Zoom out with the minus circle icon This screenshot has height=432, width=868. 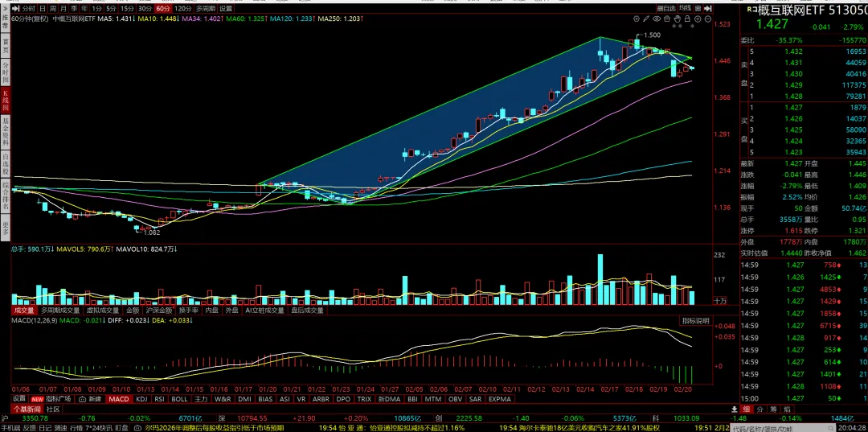(707, 19)
